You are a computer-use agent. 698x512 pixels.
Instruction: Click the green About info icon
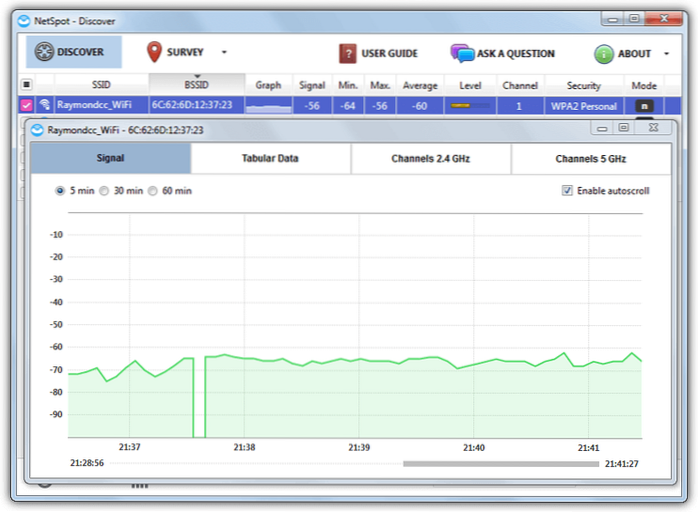[x=604, y=54]
